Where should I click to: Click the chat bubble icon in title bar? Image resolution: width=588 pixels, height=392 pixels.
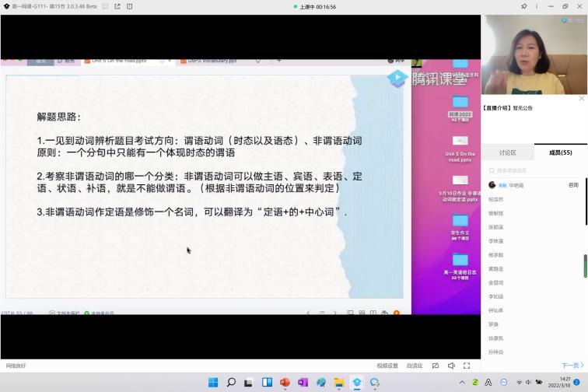point(105,6)
